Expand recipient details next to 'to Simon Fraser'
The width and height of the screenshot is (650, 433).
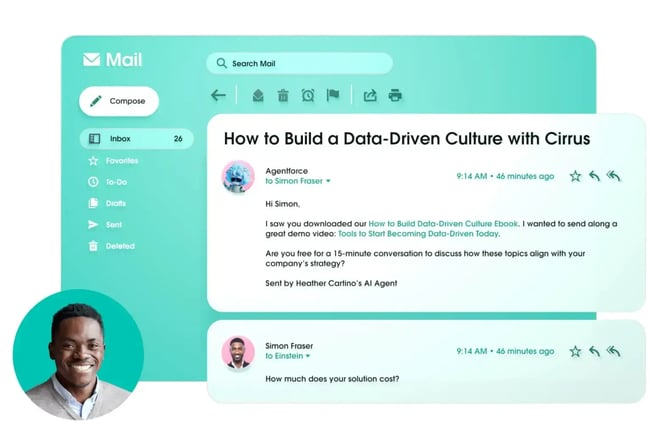328,182
